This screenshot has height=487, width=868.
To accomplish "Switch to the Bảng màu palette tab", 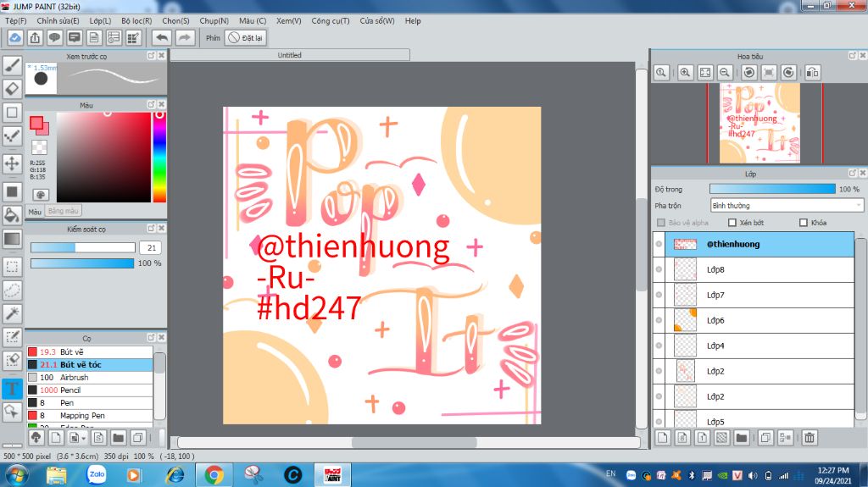I will click(x=63, y=211).
